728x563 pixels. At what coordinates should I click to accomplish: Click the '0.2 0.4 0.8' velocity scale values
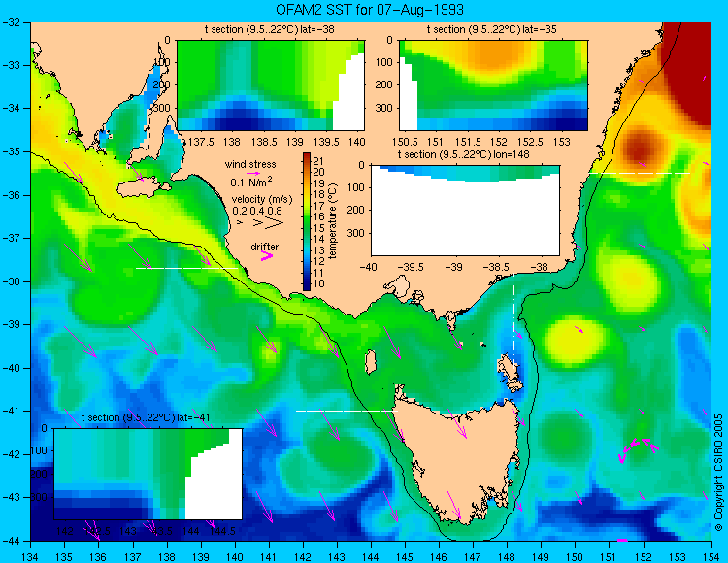click(x=257, y=211)
